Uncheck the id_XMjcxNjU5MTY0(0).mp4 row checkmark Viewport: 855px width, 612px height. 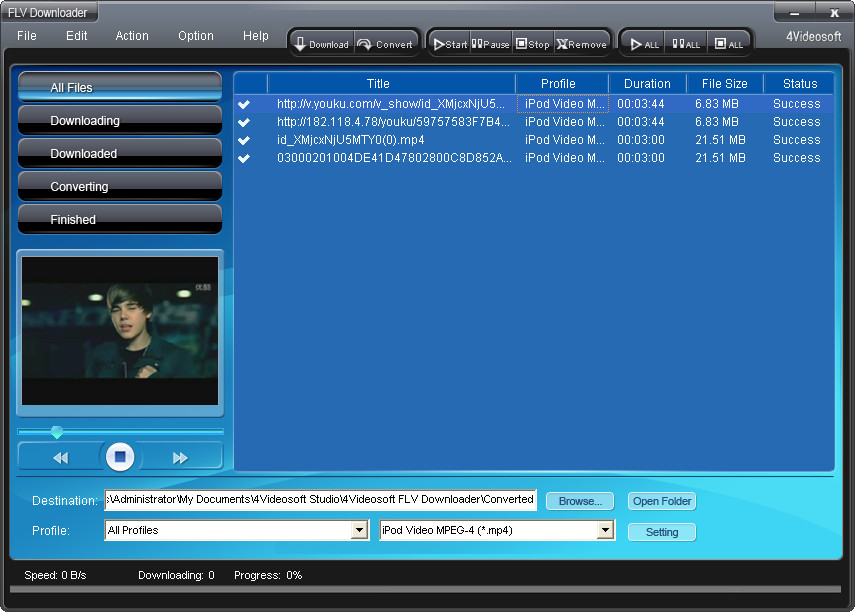[x=244, y=140]
